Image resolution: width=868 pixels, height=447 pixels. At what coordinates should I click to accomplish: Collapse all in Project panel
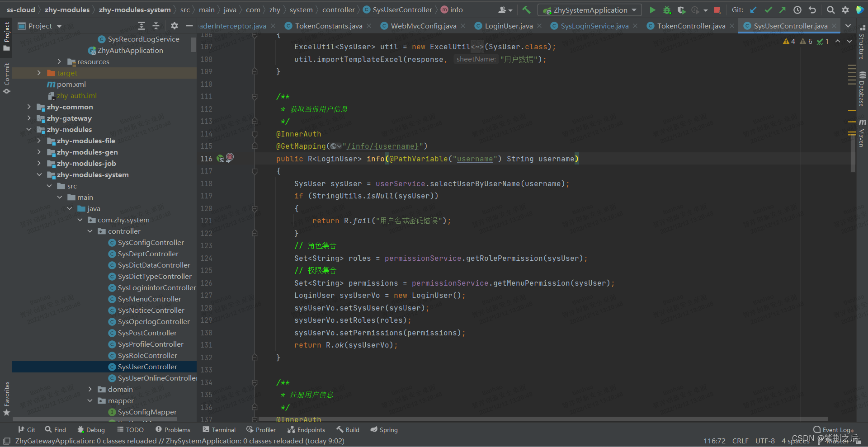coord(156,26)
